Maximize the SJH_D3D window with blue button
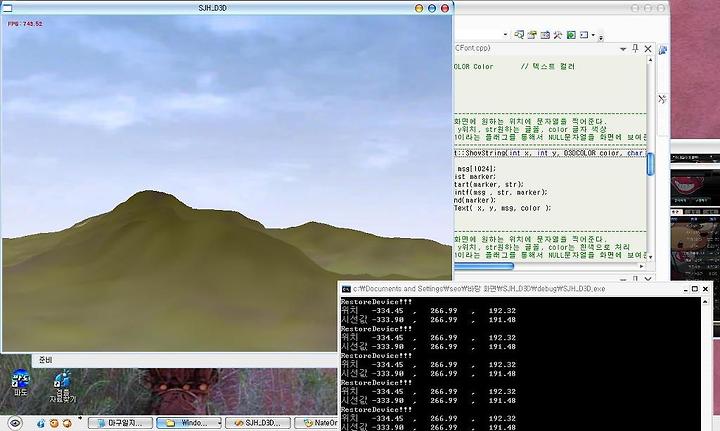The height and width of the screenshot is (431, 720). click(432, 8)
